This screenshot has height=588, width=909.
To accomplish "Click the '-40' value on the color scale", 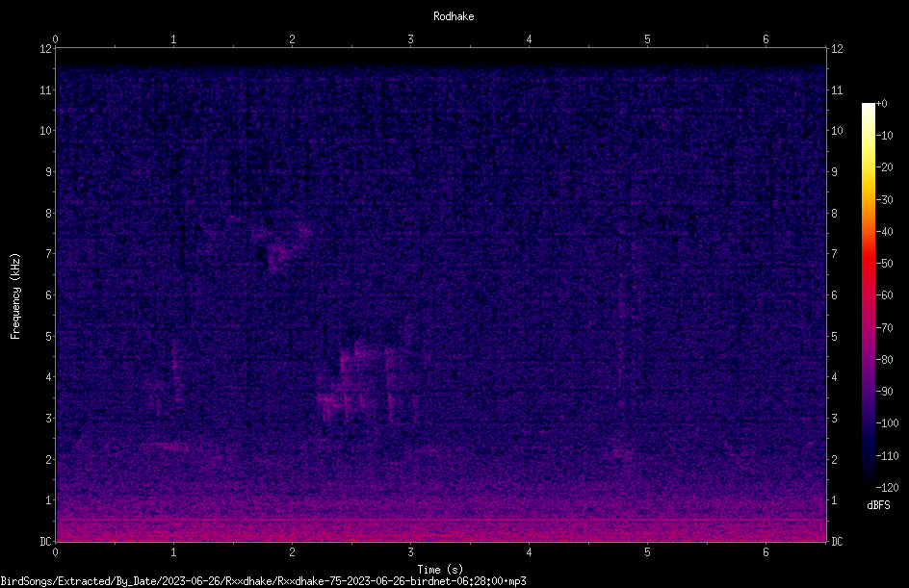I will 884,232.
